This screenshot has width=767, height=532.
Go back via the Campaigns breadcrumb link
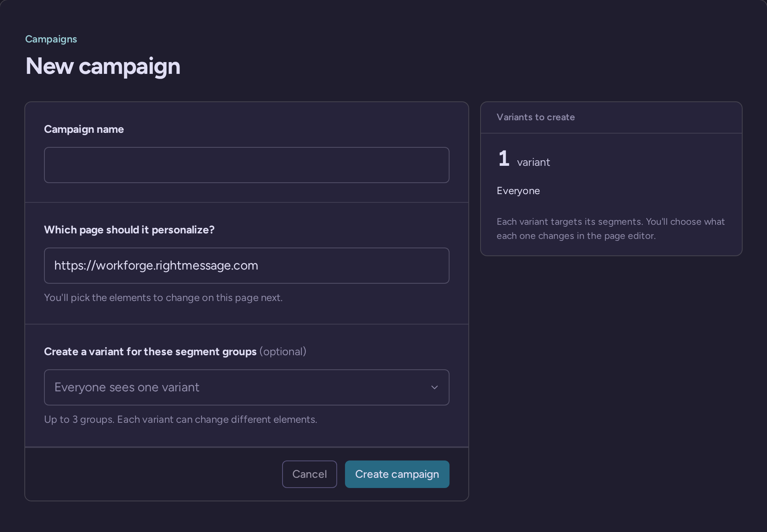pyautogui.click(x=51, y=39)
